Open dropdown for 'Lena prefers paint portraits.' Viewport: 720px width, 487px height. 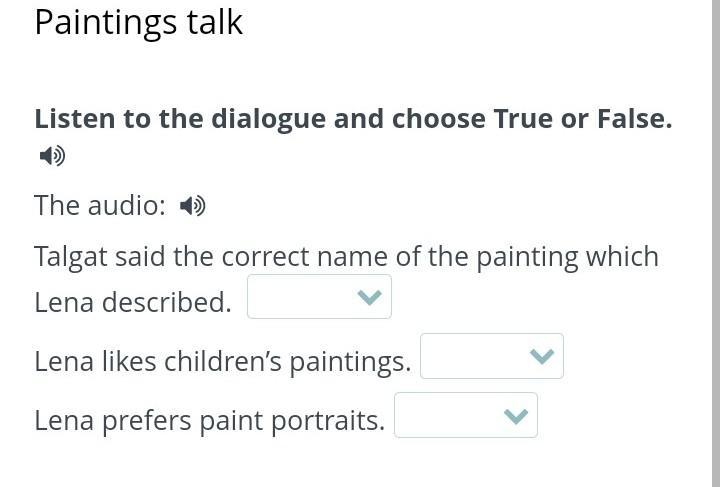coord(465,415)
